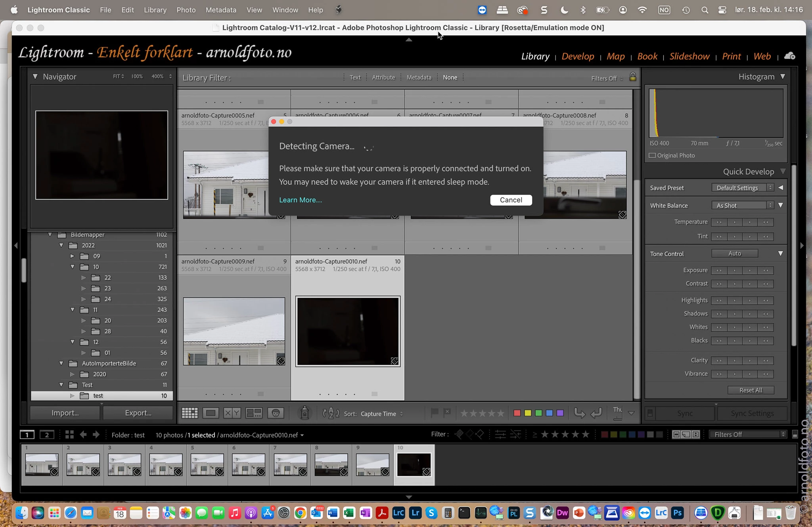
Task: Switch to Grid view icon
Action: pos(190,413)
